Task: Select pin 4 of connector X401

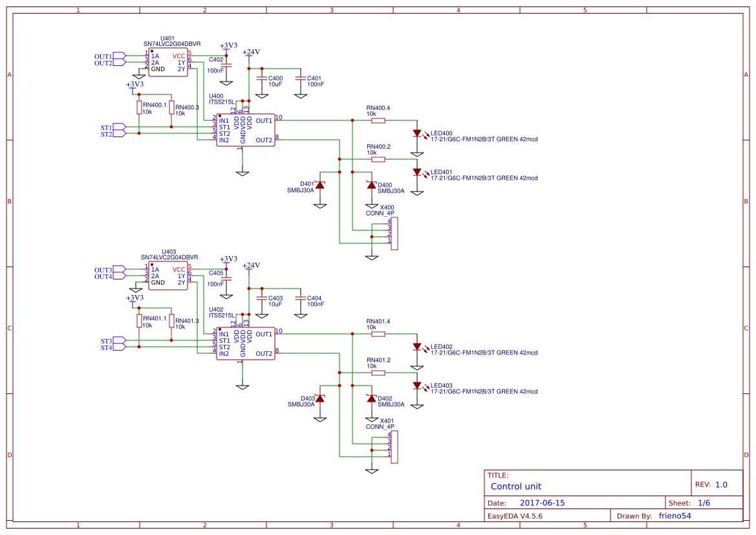Action: coord(389,437)
